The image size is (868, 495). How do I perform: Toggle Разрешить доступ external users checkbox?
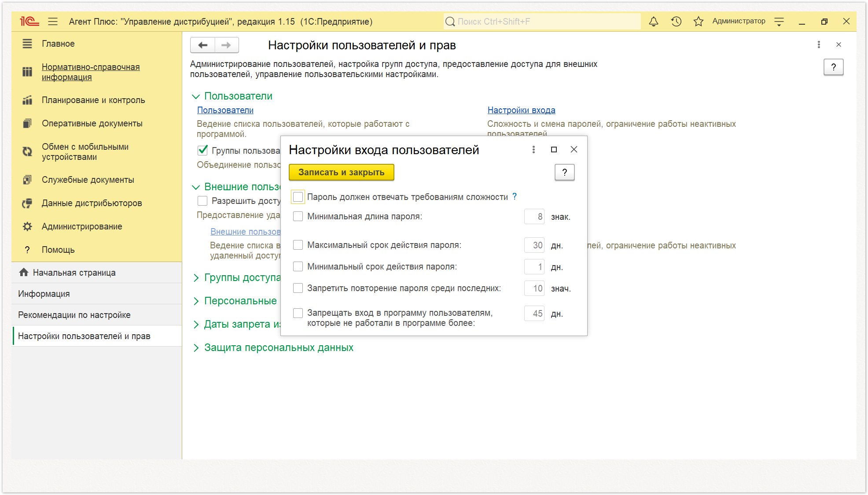202,201
